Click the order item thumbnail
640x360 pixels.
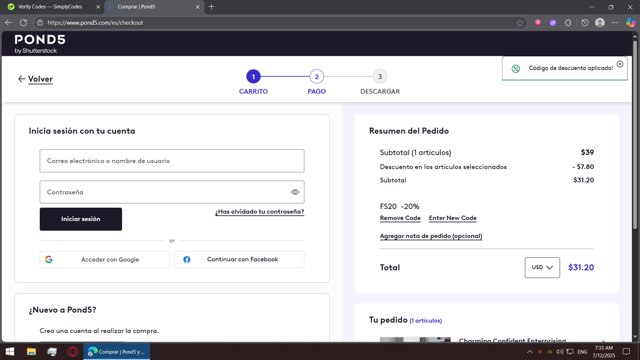coord(415,340)
